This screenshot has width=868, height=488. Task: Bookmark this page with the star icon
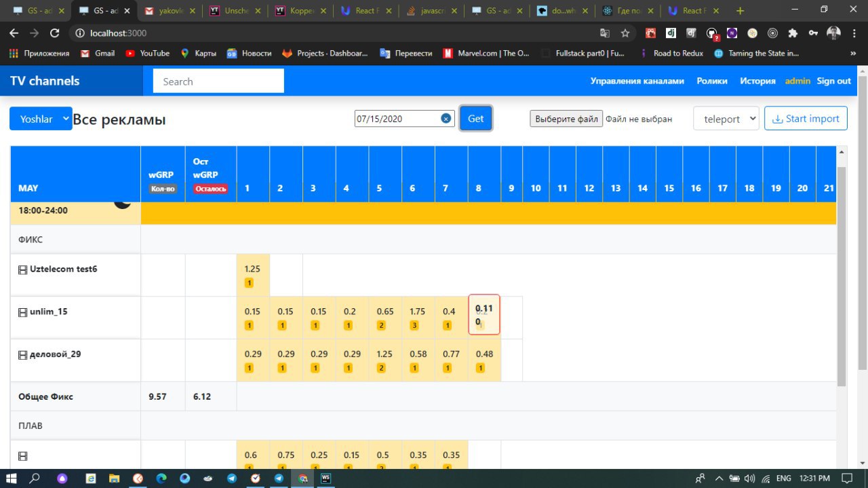click(x=625, y=33)
